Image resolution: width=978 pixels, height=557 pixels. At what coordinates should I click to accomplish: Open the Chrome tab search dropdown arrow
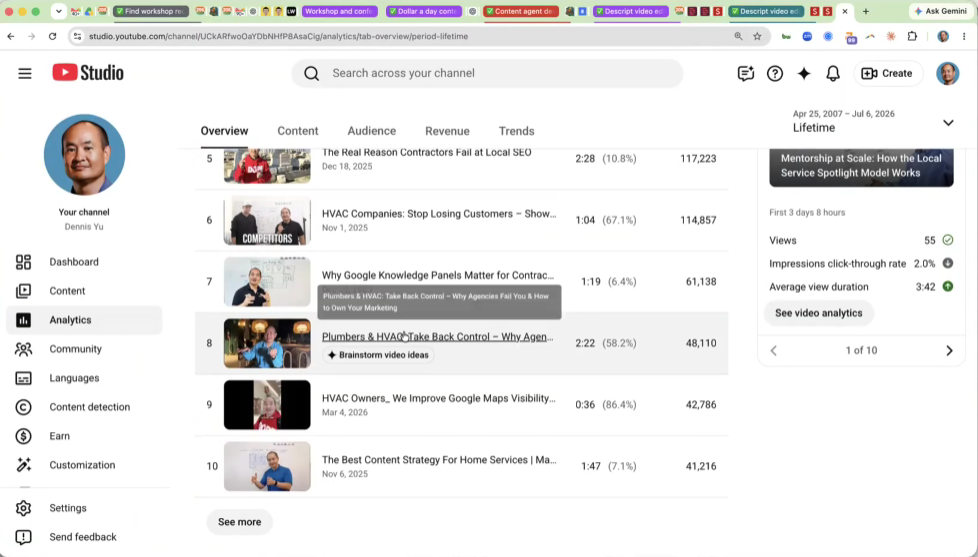59,11
